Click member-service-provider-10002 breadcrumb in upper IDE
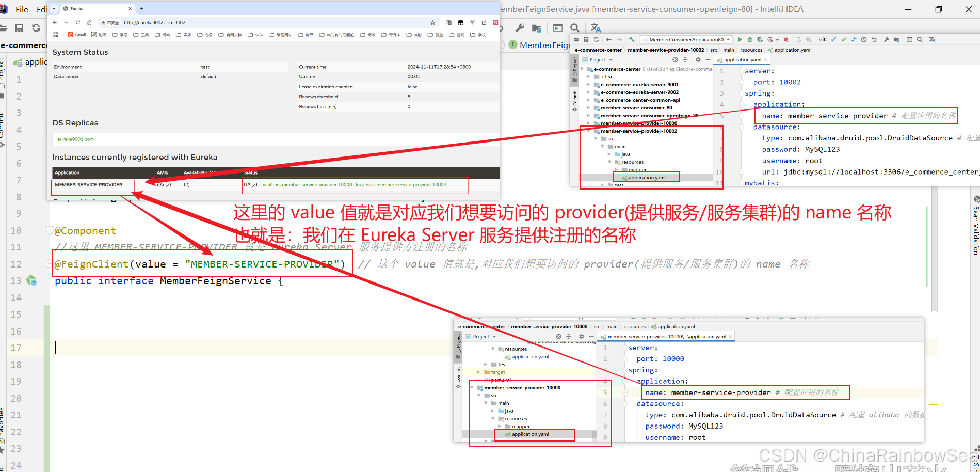The width and height of the screenshot is (980, 472). coord(666,50)
